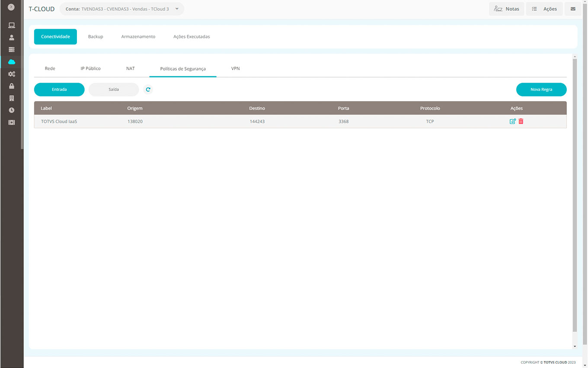
Task: Click the Nova Regra button
Action: (x=541, y=90)
